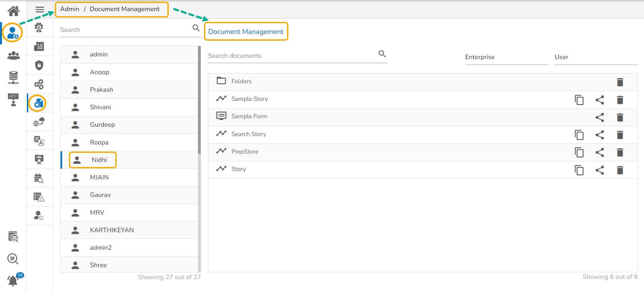Click the share icon for Sample Story
This screenshot has height=292, width=644.
click(x=600, y=100)
